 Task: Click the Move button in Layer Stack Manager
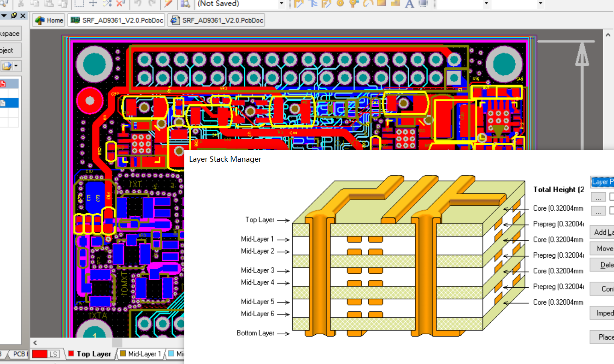click(602, 248)
